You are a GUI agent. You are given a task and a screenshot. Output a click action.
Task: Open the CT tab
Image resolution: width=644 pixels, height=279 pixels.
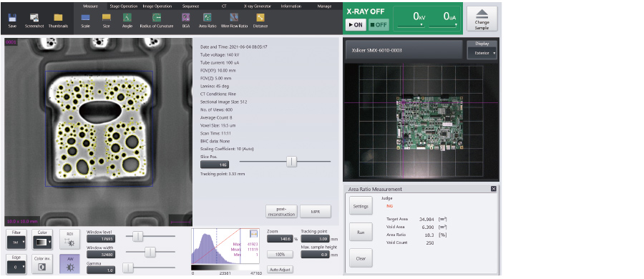[x=224, y=6]
